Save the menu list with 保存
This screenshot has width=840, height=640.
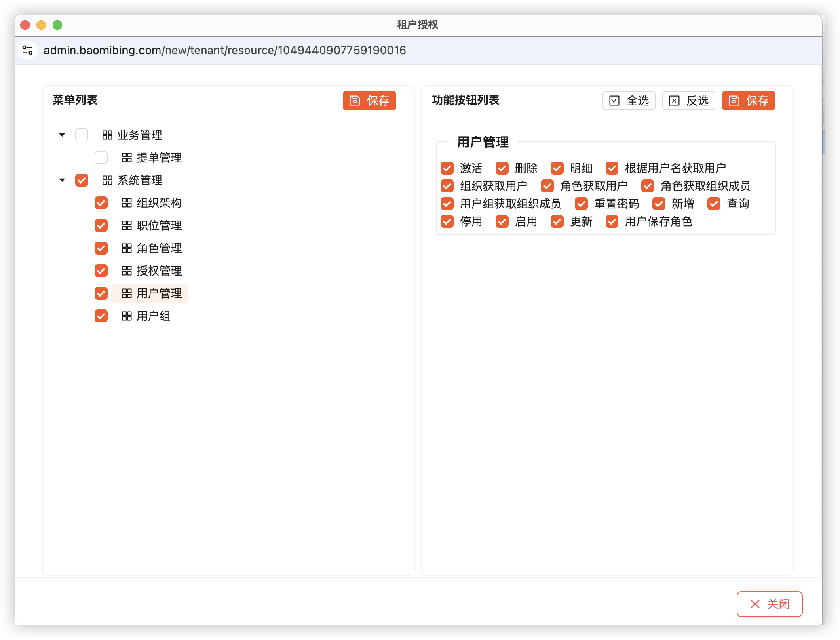tap(369, 101)
